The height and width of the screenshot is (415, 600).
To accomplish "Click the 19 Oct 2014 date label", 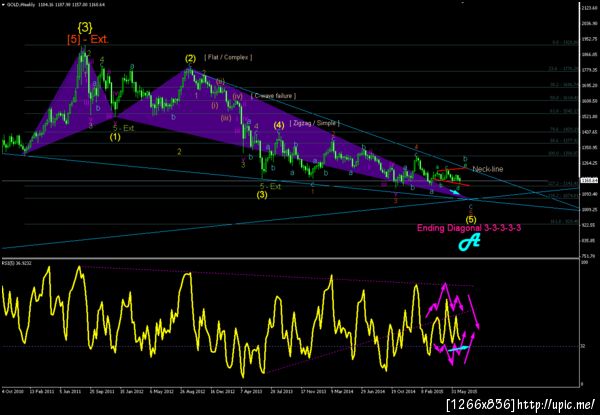I will tap(403, 392).
